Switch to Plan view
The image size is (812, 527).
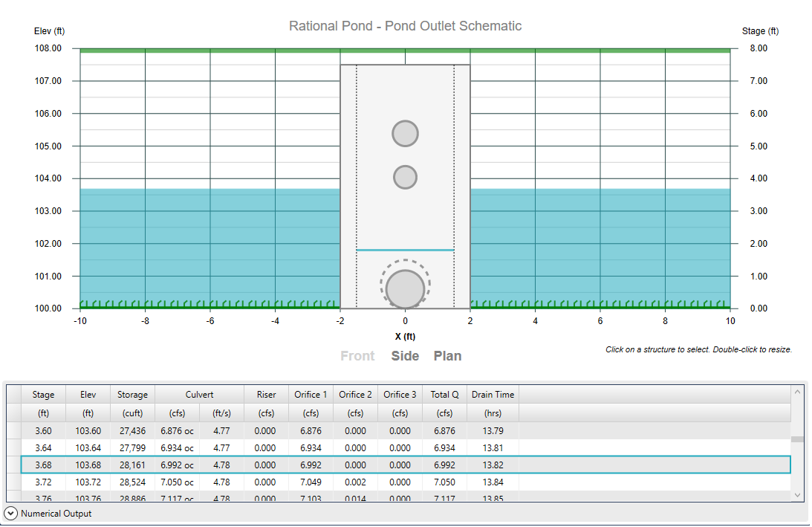tap(447, 356)
